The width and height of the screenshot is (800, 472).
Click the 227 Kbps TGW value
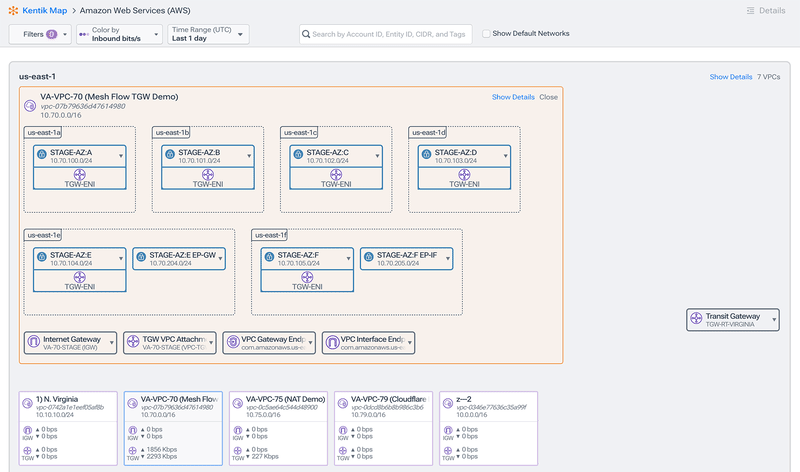[265, 456]
